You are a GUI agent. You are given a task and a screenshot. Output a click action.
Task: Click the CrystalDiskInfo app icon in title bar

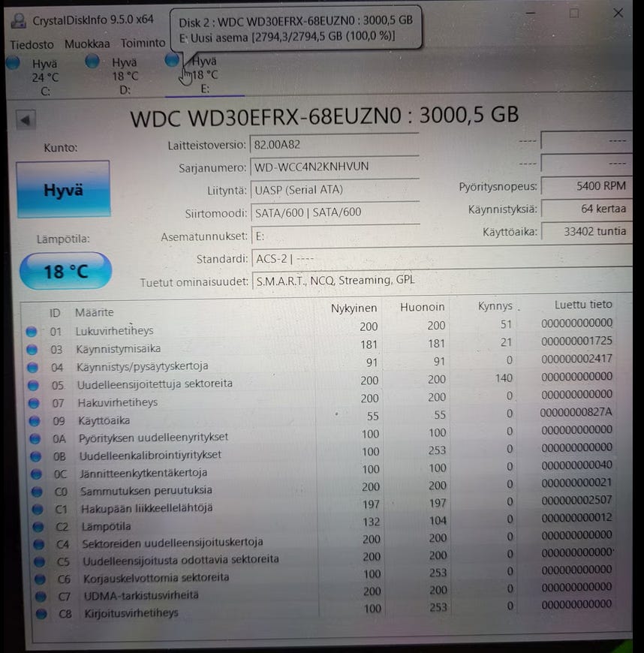pyautogui.click(x=18, y=20)
